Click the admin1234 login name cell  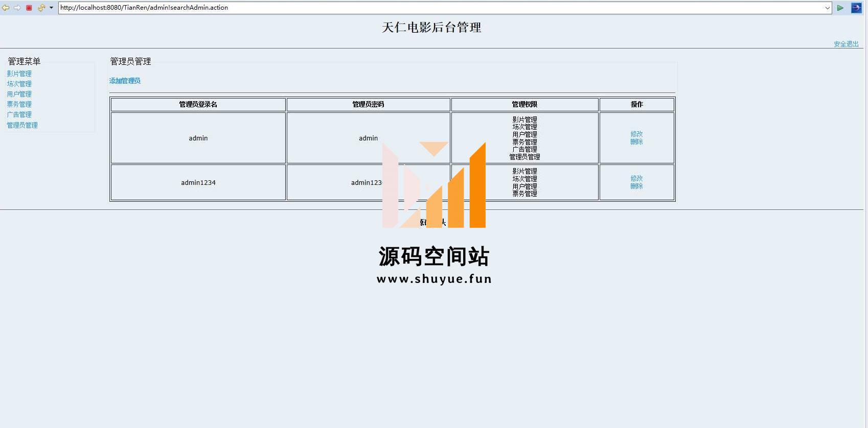coord(198,182)
